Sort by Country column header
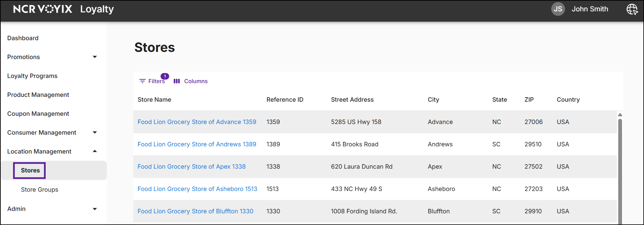 click(568, 100)
